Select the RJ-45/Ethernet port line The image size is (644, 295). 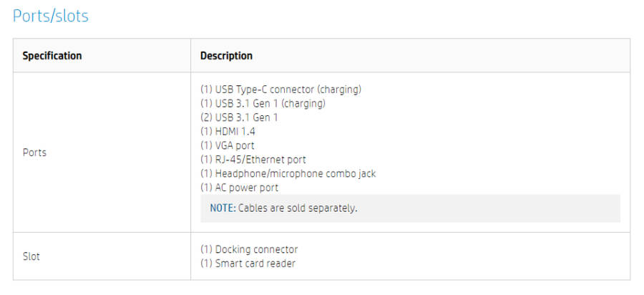pyautogui.click(x=253, y=160)
